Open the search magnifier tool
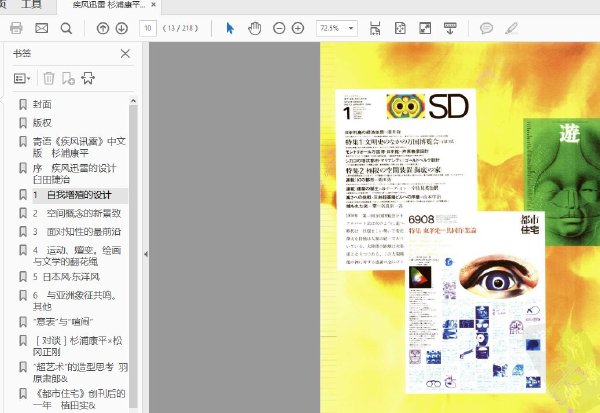The image size is (600, 413). [x=66, y=28]
